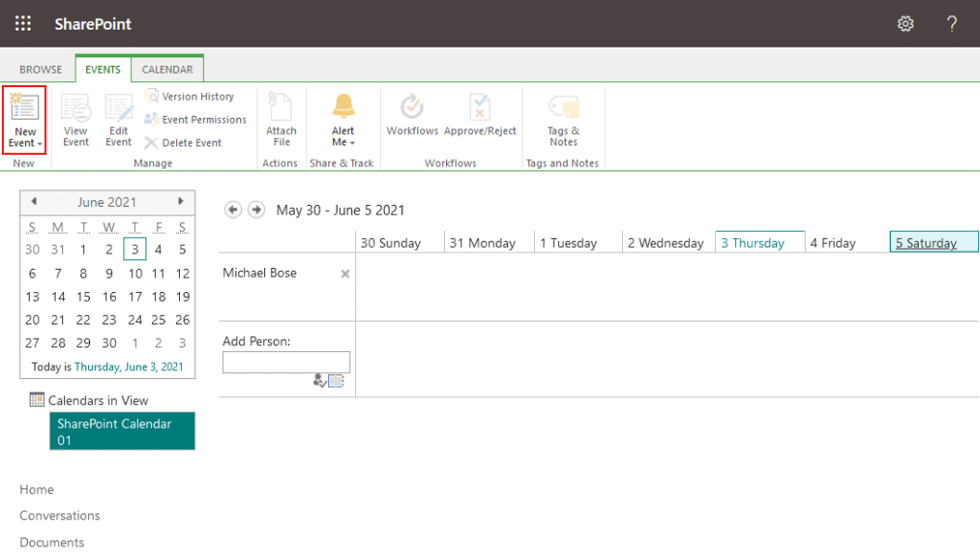Click the Workflows icon
The width and height of the screenshot is (980, 557).
pos(412,118)
